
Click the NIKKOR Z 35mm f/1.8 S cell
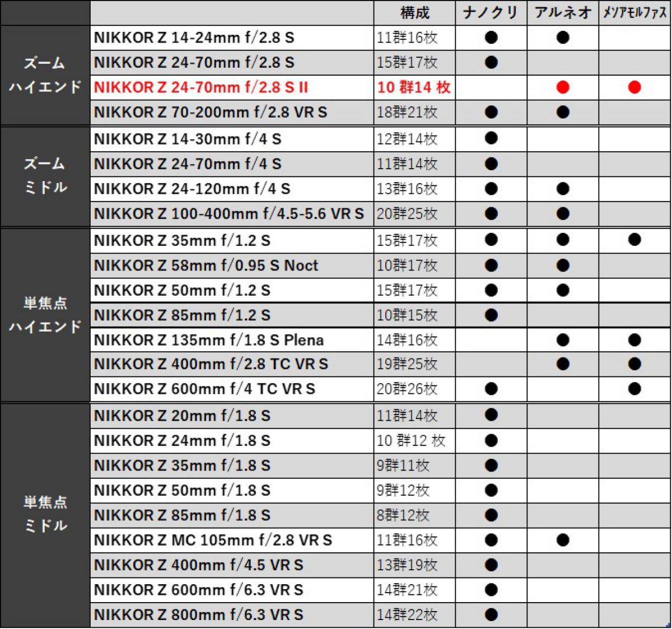pos(232,465)
